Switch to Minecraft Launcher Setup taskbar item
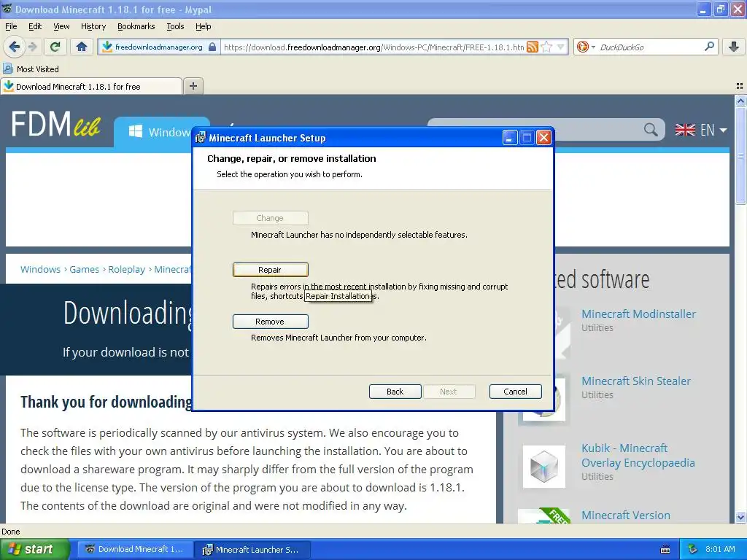Screen dimensions: 747x560 [x=252, y=550]
